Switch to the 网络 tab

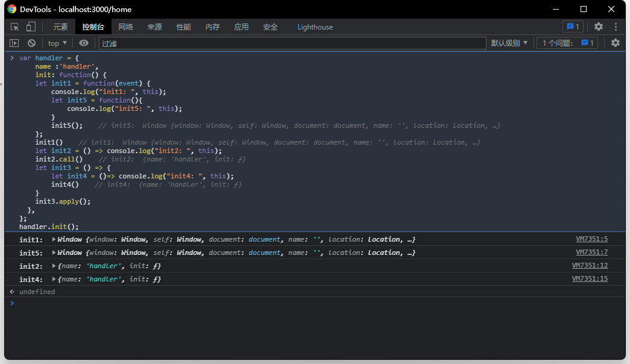pos(125,27)
